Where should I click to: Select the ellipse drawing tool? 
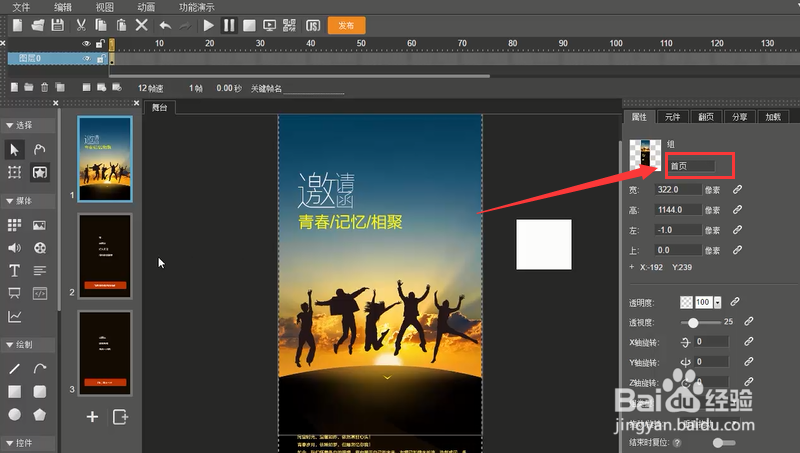(14, 415)
